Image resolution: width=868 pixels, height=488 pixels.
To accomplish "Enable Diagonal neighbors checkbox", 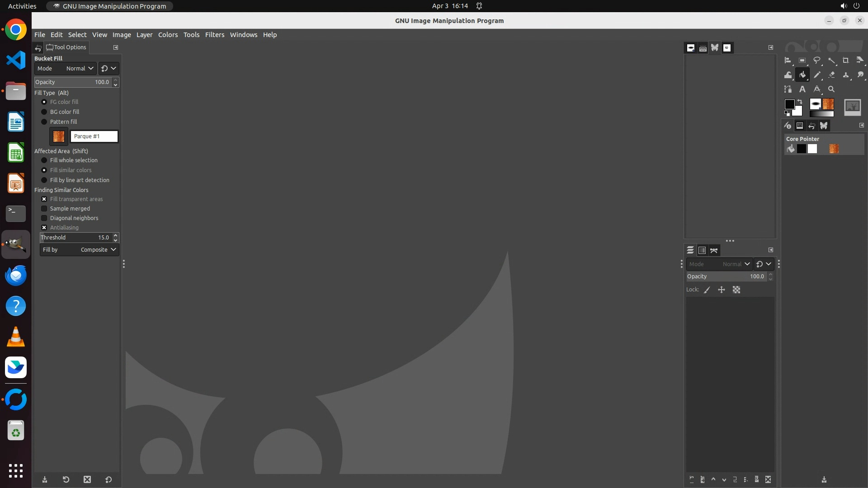I will [x=44, y=218].
